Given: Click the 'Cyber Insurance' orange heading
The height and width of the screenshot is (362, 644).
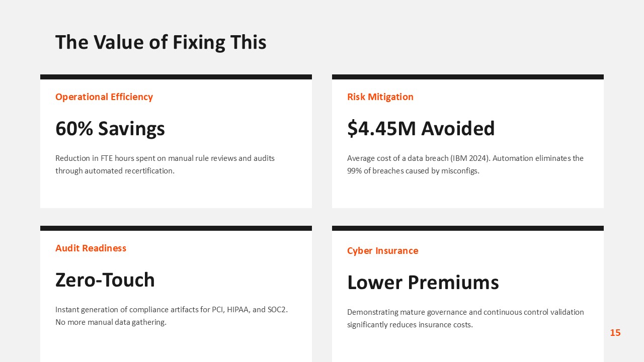Looking at the screenshot, I should click(x=382, y=251).
